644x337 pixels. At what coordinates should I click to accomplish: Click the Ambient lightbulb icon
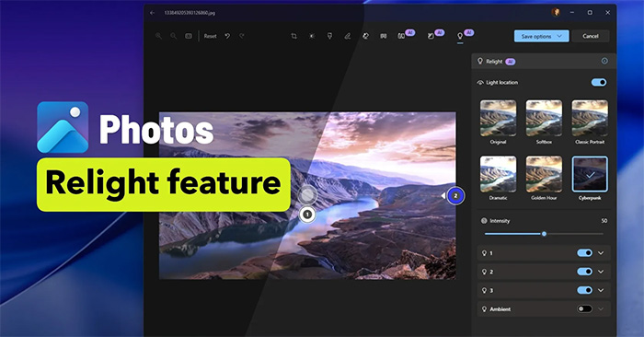tap(484, 309)
